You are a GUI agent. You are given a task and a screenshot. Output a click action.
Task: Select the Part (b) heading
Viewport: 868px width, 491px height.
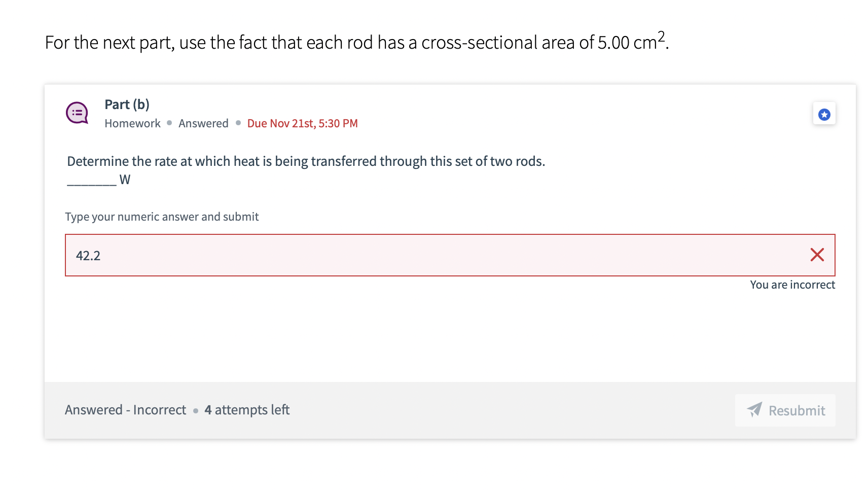[x=126, y=104]
